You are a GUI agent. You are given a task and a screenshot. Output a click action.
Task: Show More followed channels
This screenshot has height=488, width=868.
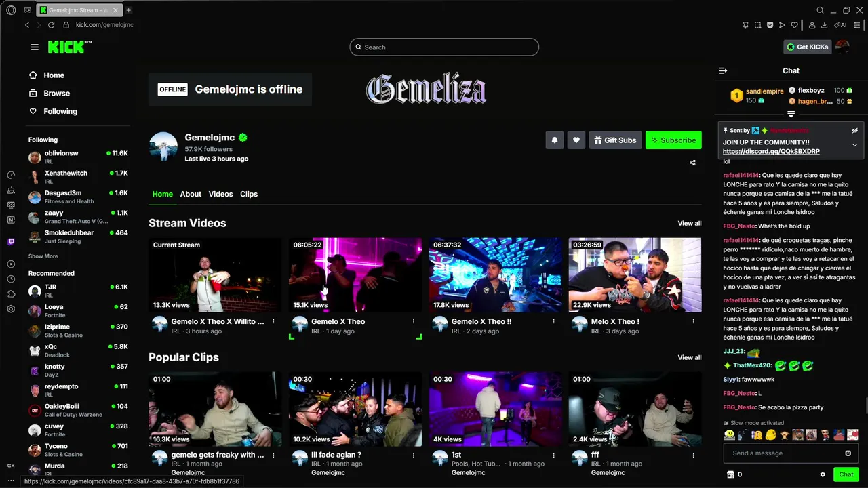[43, 256]
